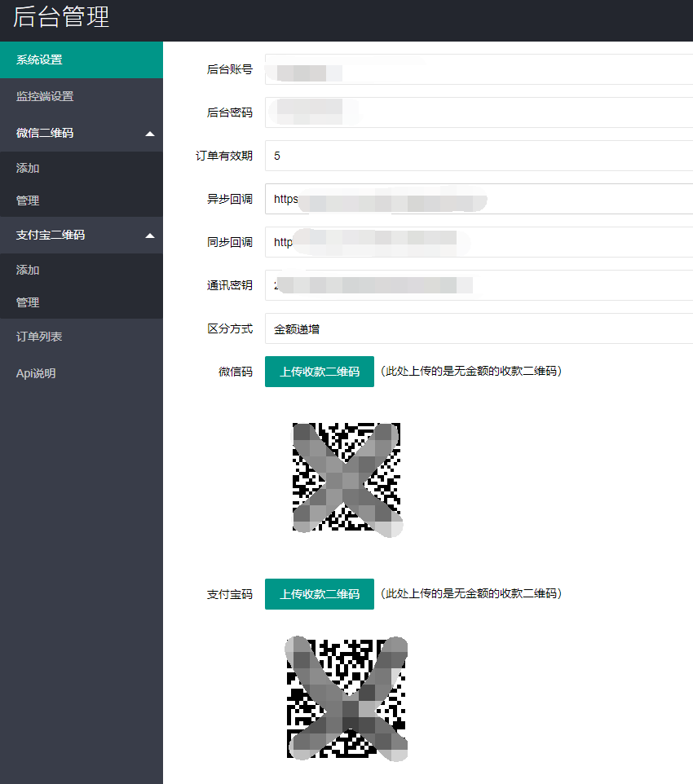Click the 异步回调 URL field
The width and height of the screenshot is (693, 784).
point(479,199)
